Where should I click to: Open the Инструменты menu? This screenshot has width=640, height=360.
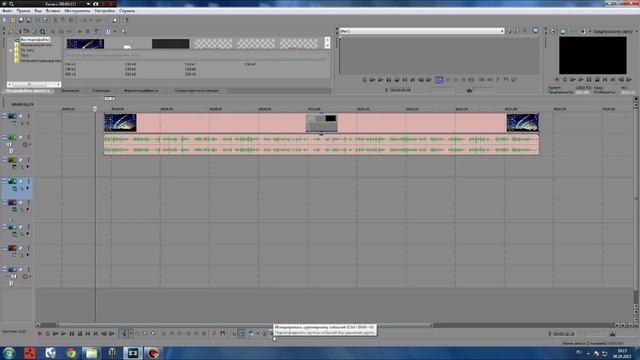[77, 11]
